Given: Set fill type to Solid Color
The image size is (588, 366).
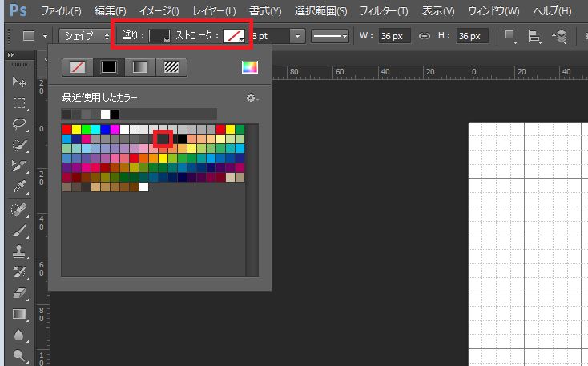Looking at the screenshot, I should 108,68.
